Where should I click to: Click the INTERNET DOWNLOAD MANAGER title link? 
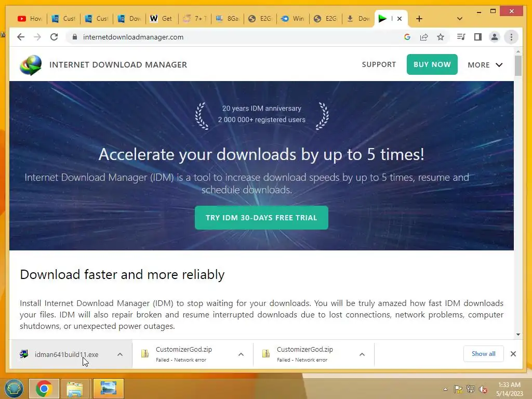click(118, 64)
